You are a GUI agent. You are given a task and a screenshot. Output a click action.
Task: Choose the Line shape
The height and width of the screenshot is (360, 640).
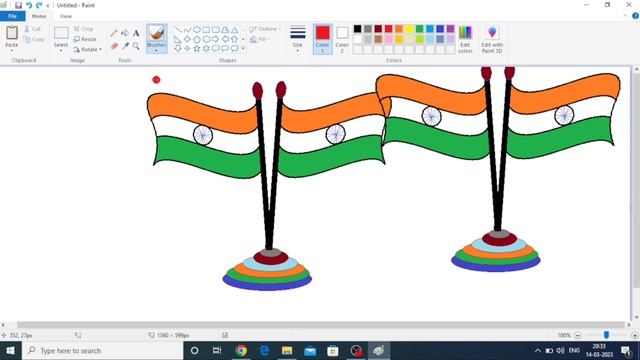pos(178,30)
